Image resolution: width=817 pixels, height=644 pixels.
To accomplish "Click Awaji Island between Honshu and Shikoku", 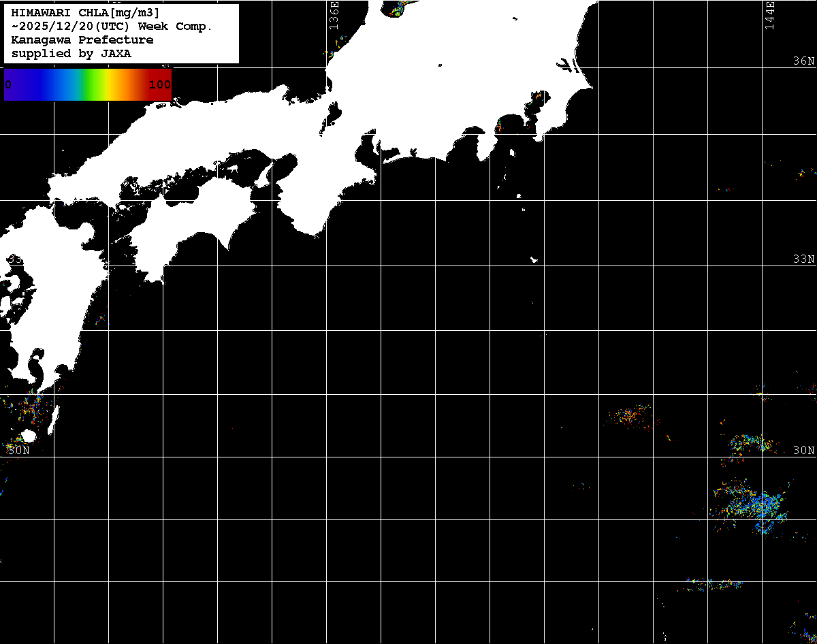I will click(x=265, y=176).
